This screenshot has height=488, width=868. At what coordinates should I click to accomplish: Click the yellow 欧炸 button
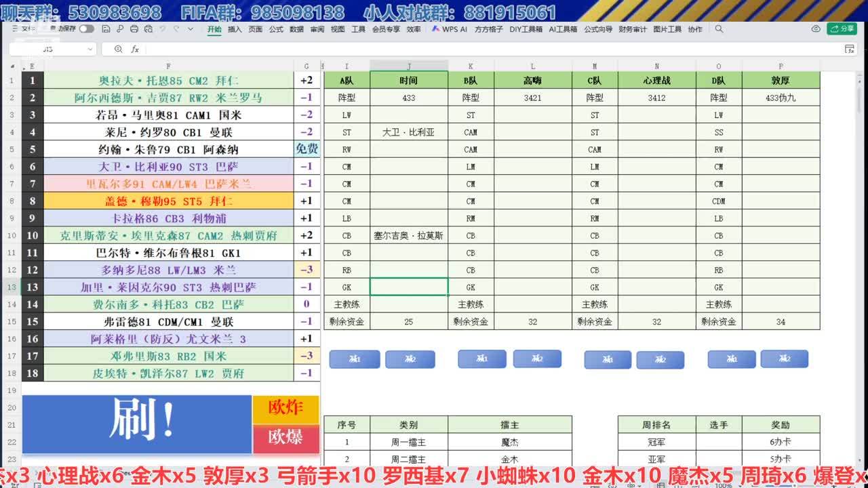(x=285, y=408)
